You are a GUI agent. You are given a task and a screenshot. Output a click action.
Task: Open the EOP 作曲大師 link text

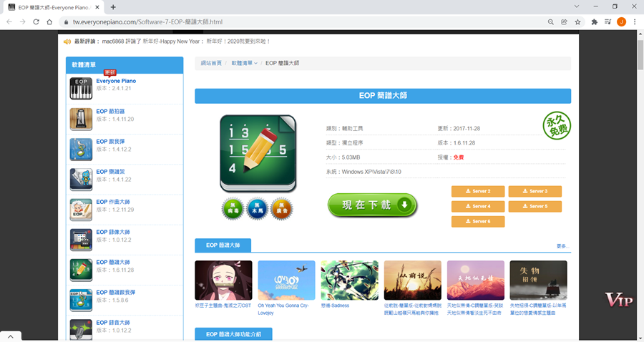click(x=113, y=202)
